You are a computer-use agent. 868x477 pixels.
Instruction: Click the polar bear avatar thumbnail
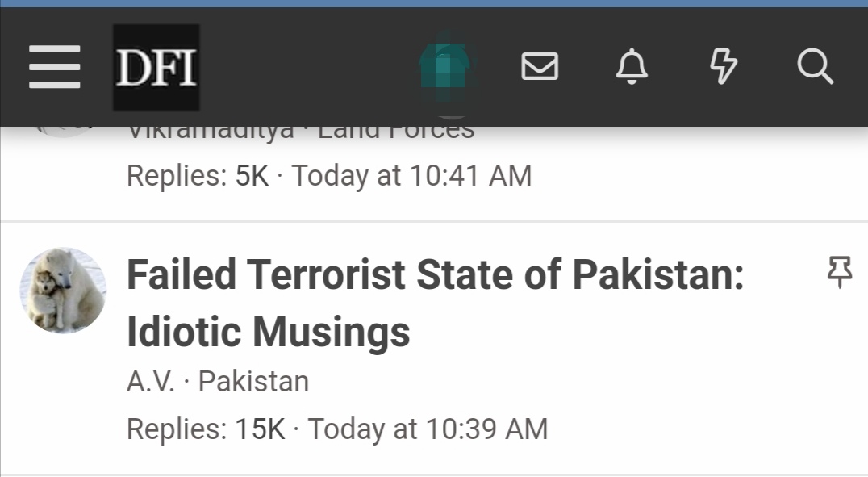(x=63, y=291)
